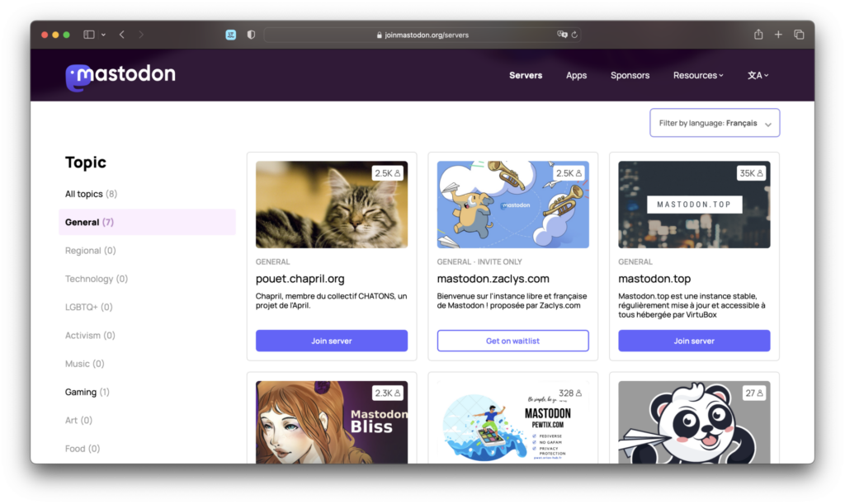
Task: Open the Sponsors nav item
Action: (630, 75)
